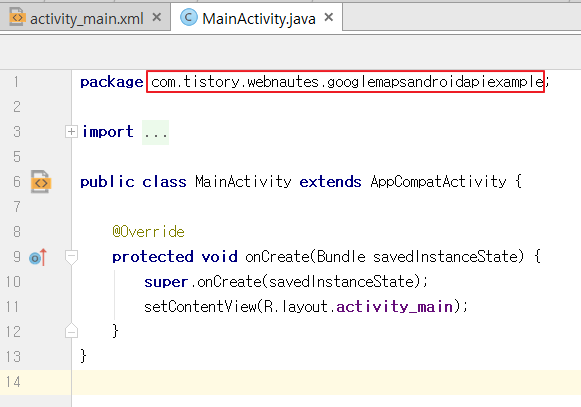Close the MainActivity.java tab

329,17
